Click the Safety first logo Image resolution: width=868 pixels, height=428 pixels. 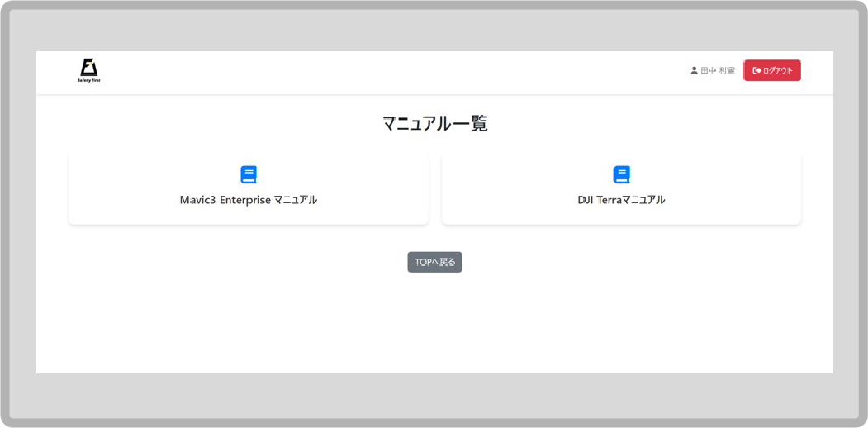tap(89, 70)
